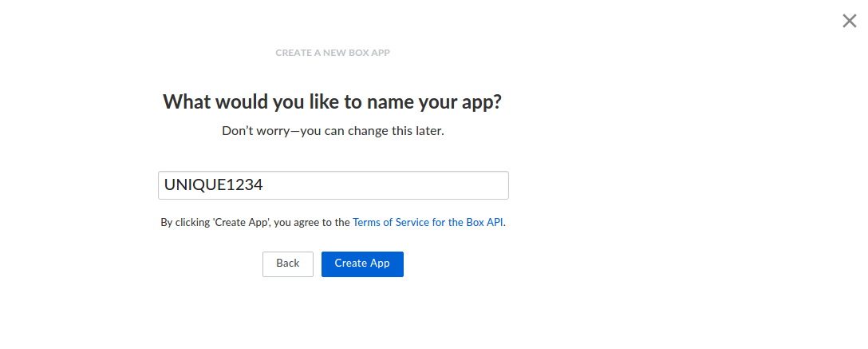
Task: Click the 'CREATE A NEW BOX APP' header label
Action: coord(333,53)
